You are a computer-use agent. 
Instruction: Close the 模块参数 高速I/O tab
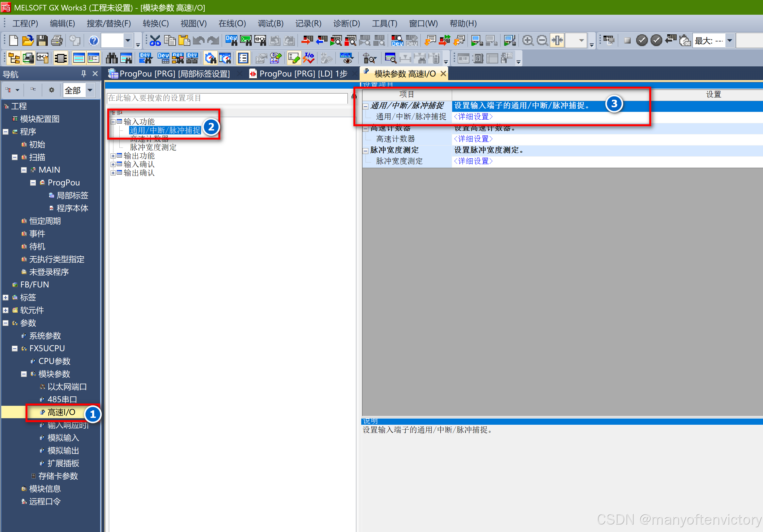(443, 74)
